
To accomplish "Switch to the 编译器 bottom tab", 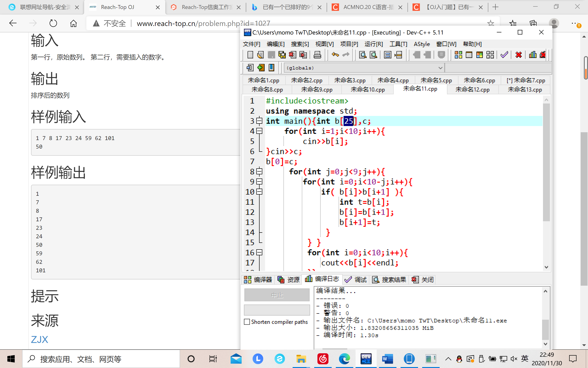I will click(258, 280).
